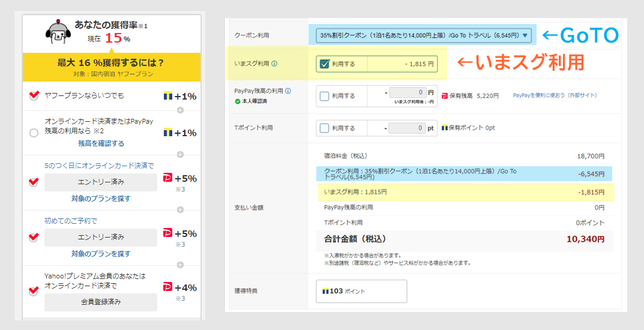Click PayPay icon in 5のつく日 row
Viewport: 644px width, 330px height.
tap(167, 178)
